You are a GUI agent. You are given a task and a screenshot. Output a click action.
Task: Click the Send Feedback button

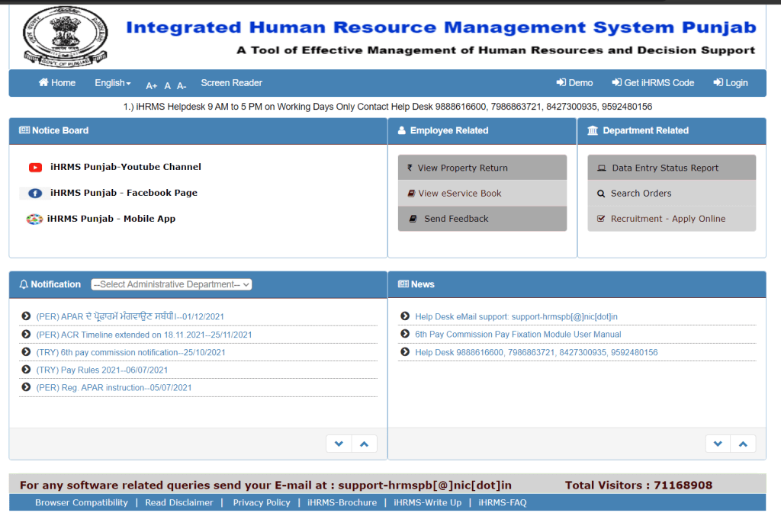click(482, 219)
